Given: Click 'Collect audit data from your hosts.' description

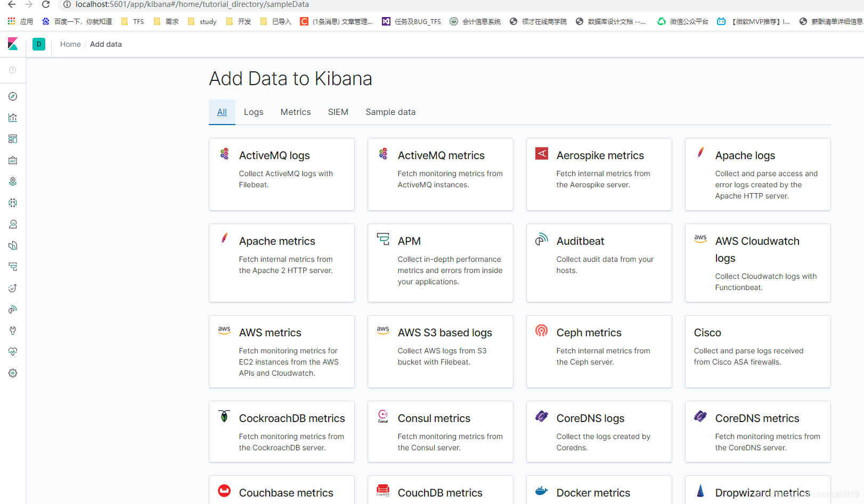Looking at the screenshot, I should 605,265.
